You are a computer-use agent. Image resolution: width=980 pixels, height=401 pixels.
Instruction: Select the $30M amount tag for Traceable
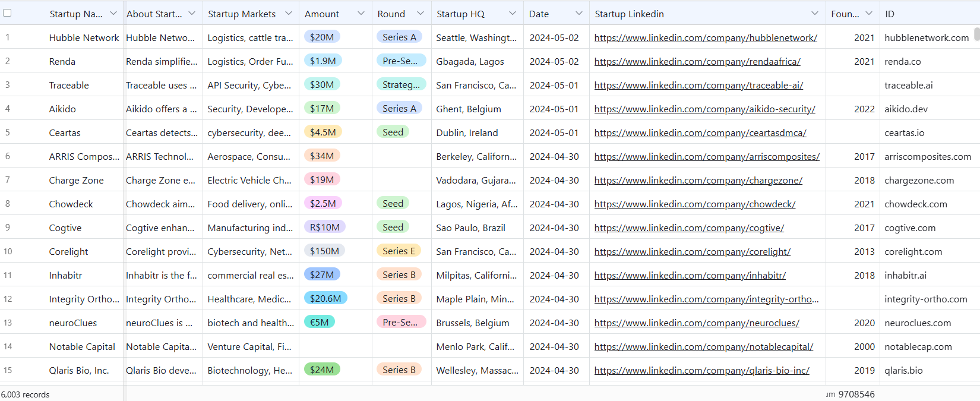(x=322, y=84)
